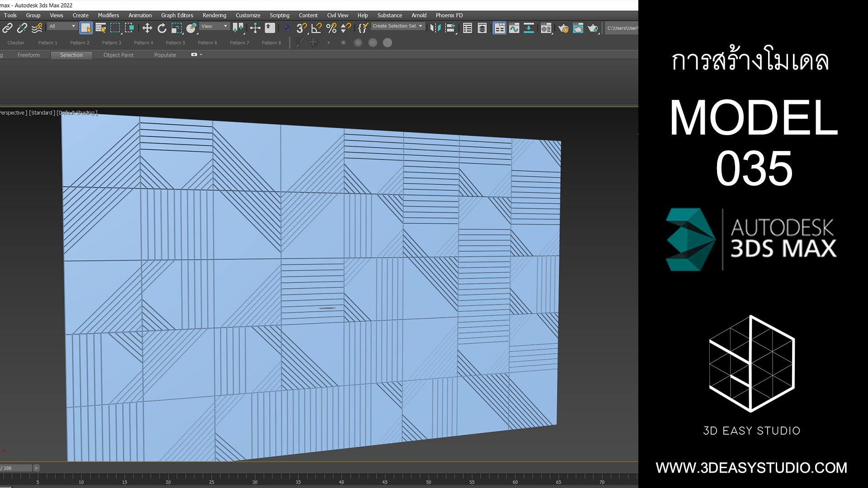Screen dimensions: 868x488
Task: Click the Checker pattern button
Action: tap(16, 43)
